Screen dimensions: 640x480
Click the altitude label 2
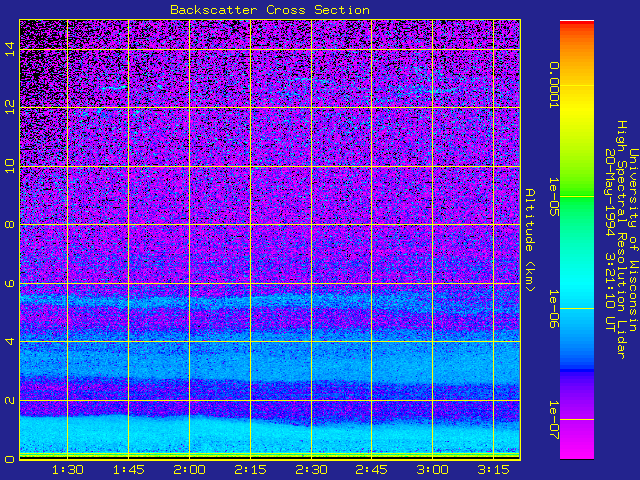[10, 400]
